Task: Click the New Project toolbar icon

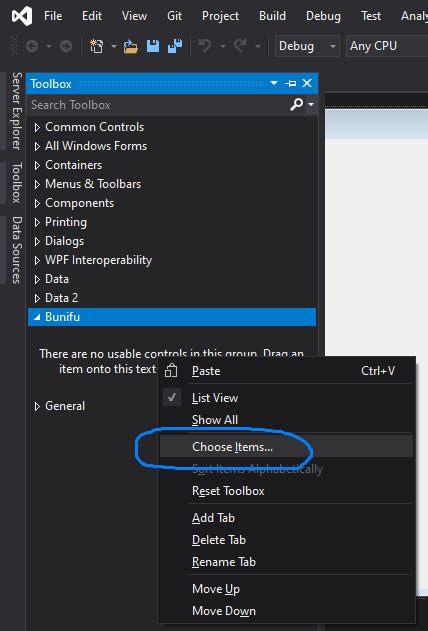Action: (x=97, y=46)
